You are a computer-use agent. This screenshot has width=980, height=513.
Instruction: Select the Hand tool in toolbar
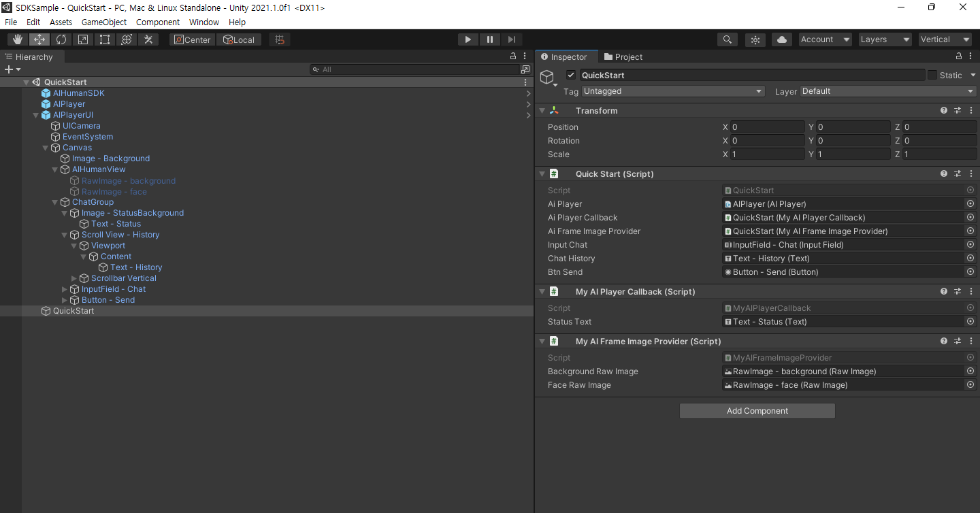pos(18,39)
